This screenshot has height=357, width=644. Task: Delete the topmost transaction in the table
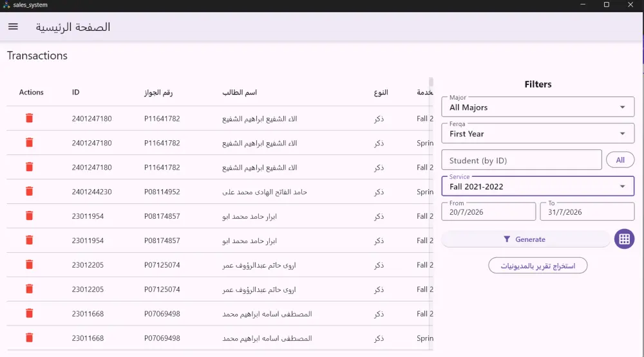point(29,118)
